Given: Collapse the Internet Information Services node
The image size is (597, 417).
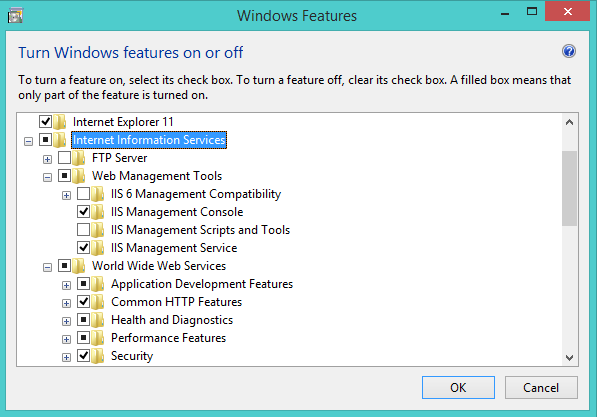Looking at the screenshot, I should 28,142.
